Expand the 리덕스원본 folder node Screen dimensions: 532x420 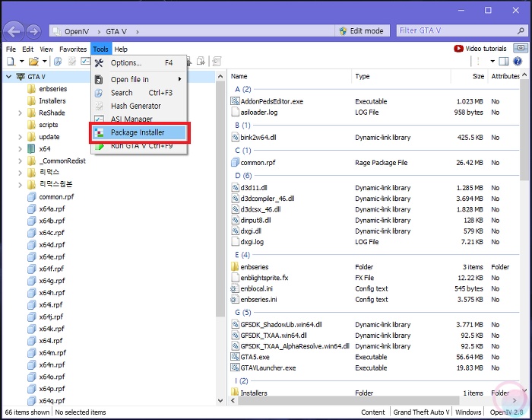(x=20, y=185)
